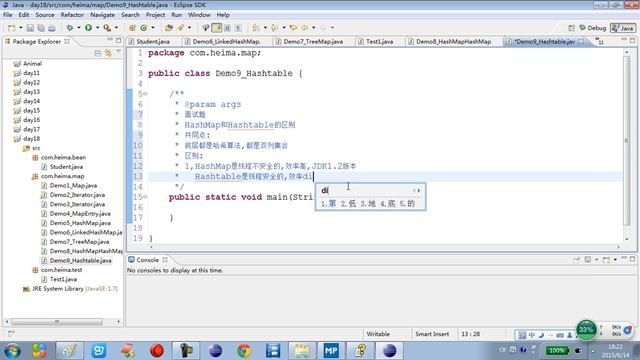
Task: Close the Demo9_Hashtable.java editor tab
Action: coord(581,41)
